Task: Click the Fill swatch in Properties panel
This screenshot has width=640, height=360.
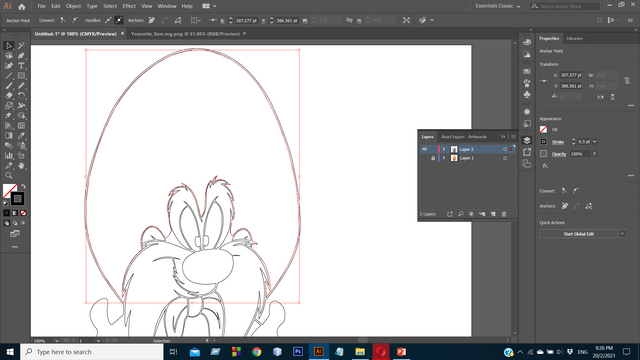Action: [x=543, y=130]
